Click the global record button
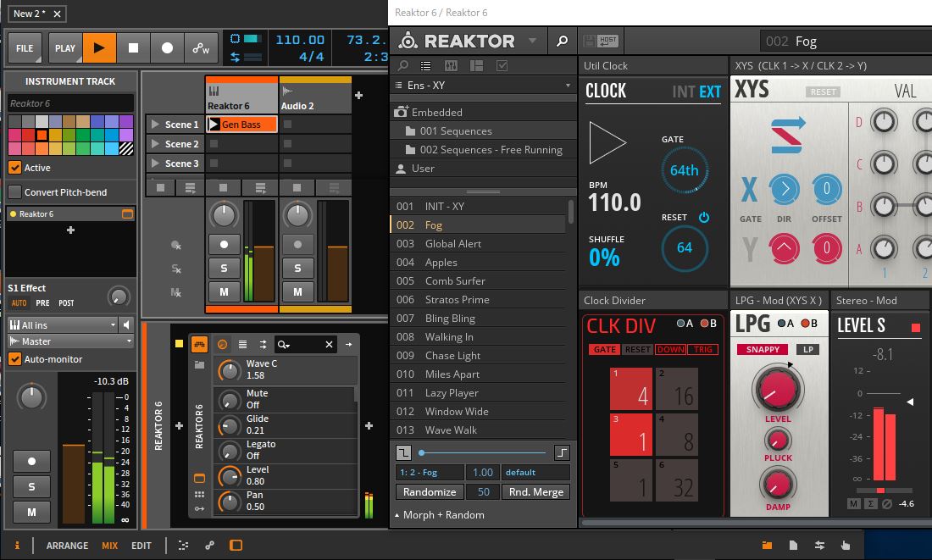Screen dimensions: 932x560 click(167, 48)
